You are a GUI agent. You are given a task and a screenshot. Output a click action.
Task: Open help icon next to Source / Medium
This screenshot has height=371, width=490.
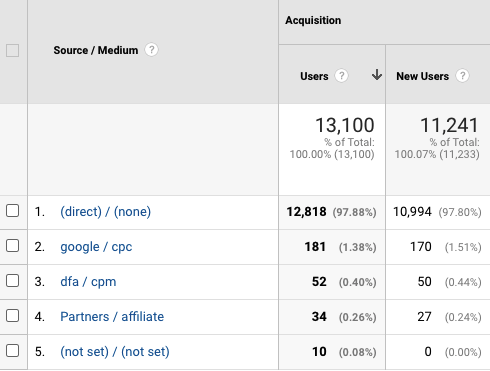(x=151, y=50)
